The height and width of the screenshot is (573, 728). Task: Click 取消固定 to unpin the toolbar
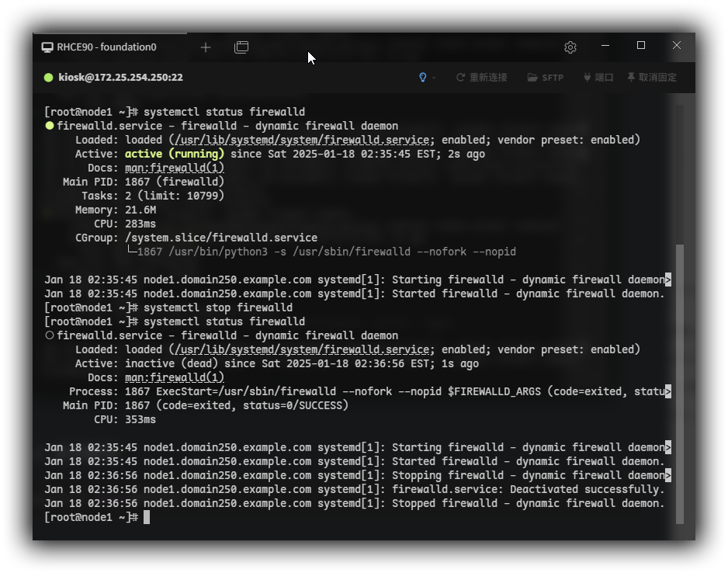tap(652, 78)
